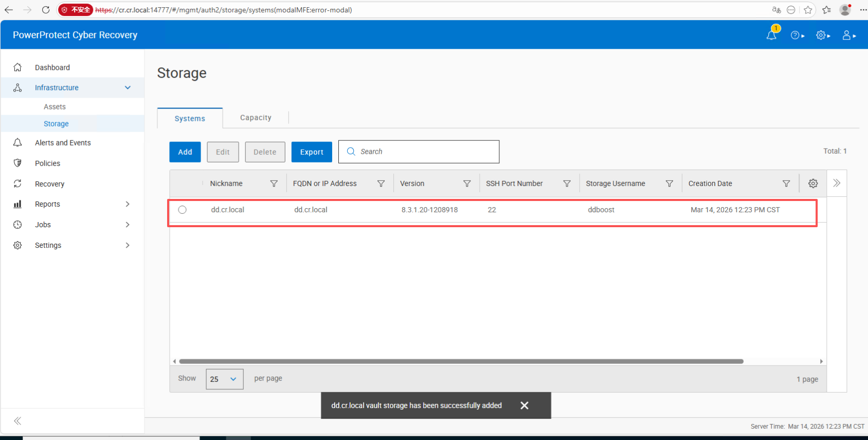Go back in browser history
The width and height of the screenshot is (868, 440).
pos(9,10)
